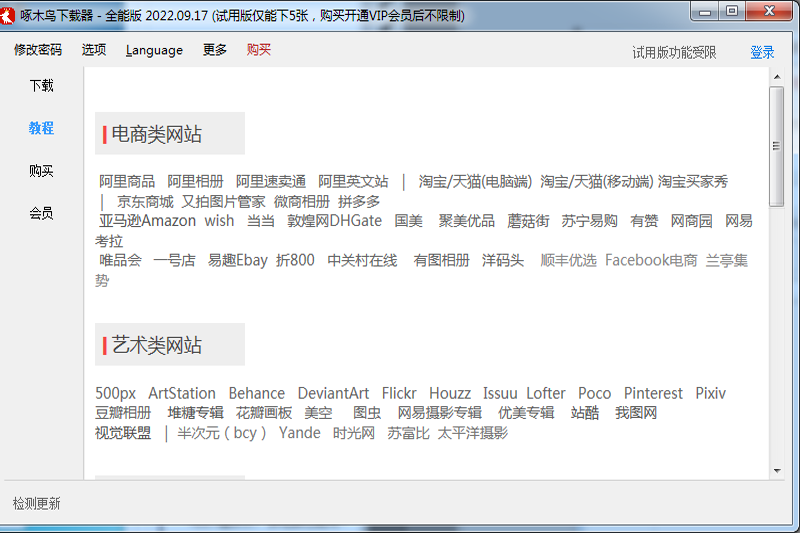Open the Language menu
Image resolution: width=800 pixels, height=533 pixels.
154,50
